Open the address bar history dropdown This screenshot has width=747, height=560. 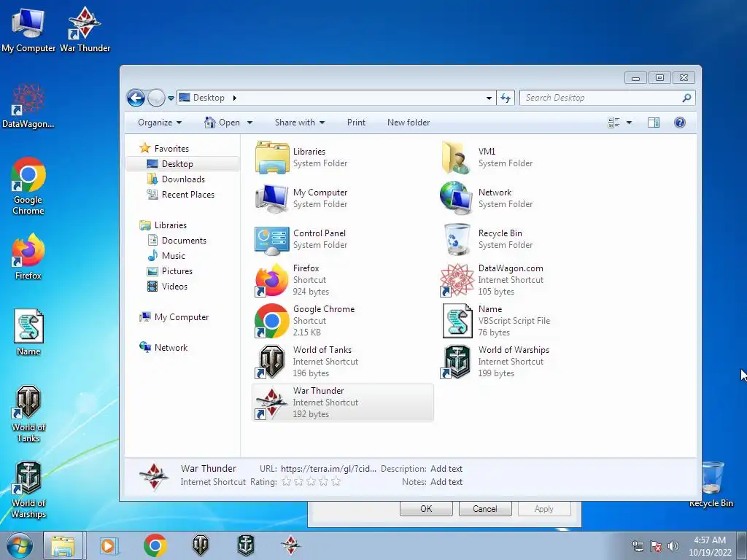coord(489,98)
